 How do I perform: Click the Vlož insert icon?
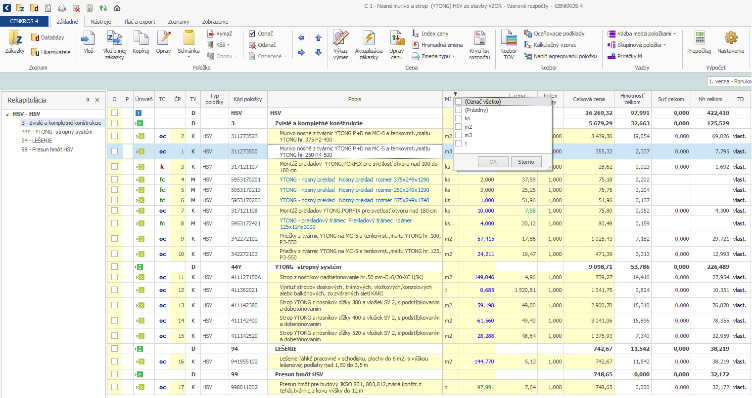coord(88,38)
